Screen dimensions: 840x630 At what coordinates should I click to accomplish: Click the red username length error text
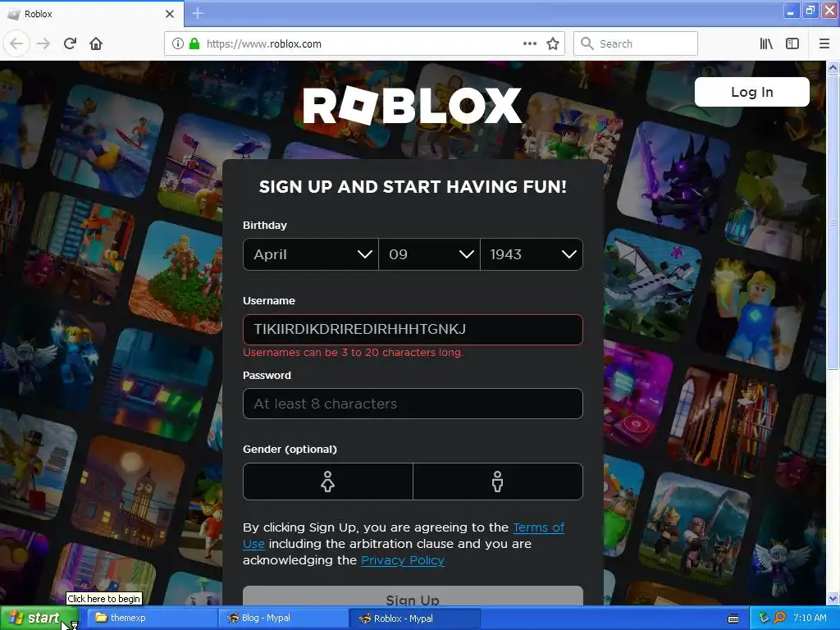(x=353, y=353)
